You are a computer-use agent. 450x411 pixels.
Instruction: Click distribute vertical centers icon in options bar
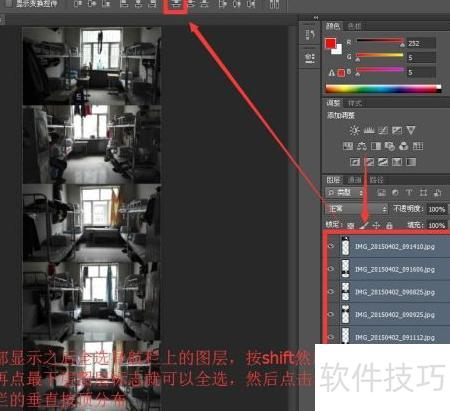pyautogui.click(x=191, y=4)
